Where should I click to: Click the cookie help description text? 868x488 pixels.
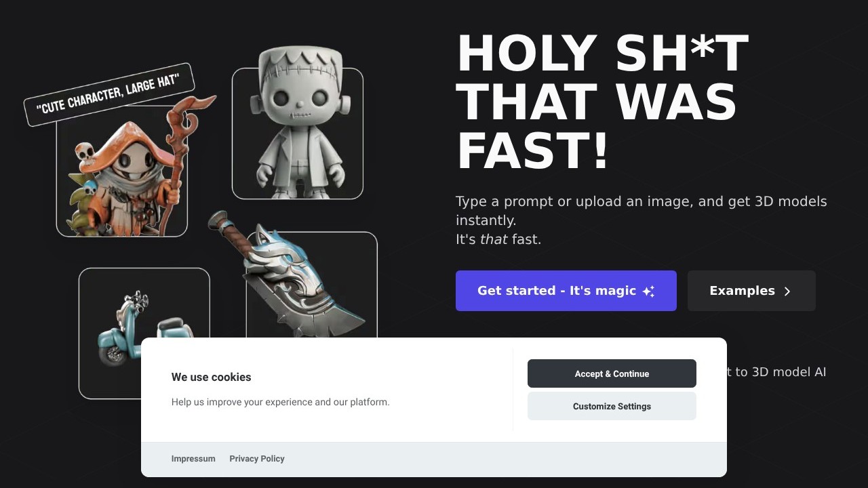click(x=280, y=402)
